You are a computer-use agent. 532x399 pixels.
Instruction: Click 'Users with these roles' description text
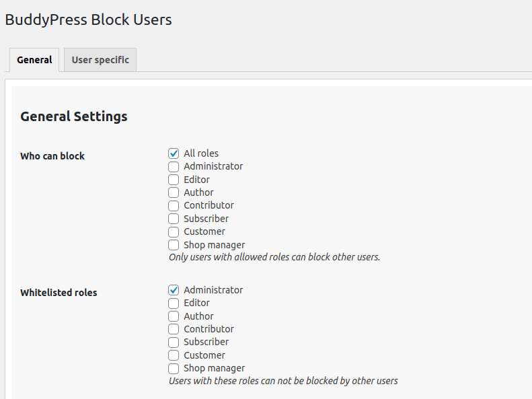283,381
